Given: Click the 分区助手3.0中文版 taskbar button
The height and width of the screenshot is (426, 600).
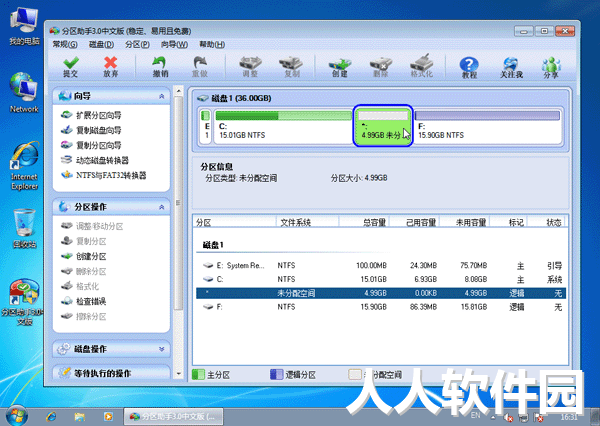Looking at the screenshot, I should click(x=173, y=416).
